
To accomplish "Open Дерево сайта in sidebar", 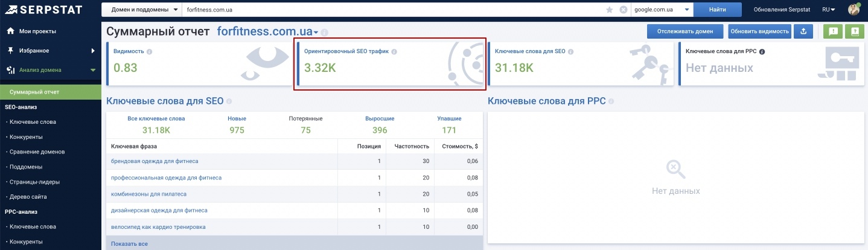I will coord(27,196).
